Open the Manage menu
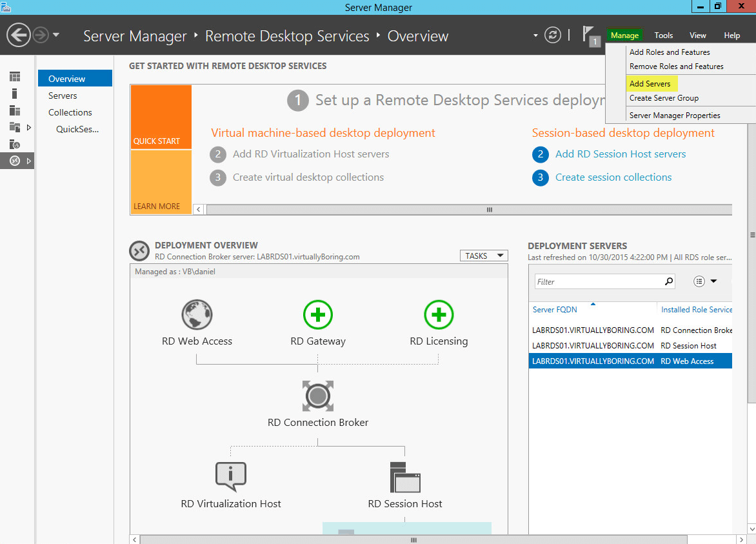 point(624,35)
